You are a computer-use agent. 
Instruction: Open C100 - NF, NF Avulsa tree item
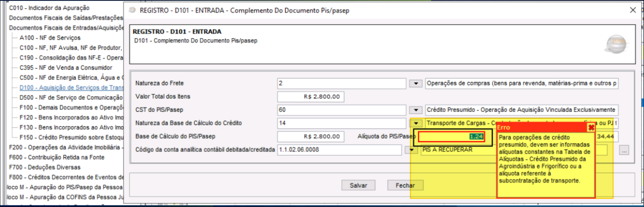coord(71,48)
